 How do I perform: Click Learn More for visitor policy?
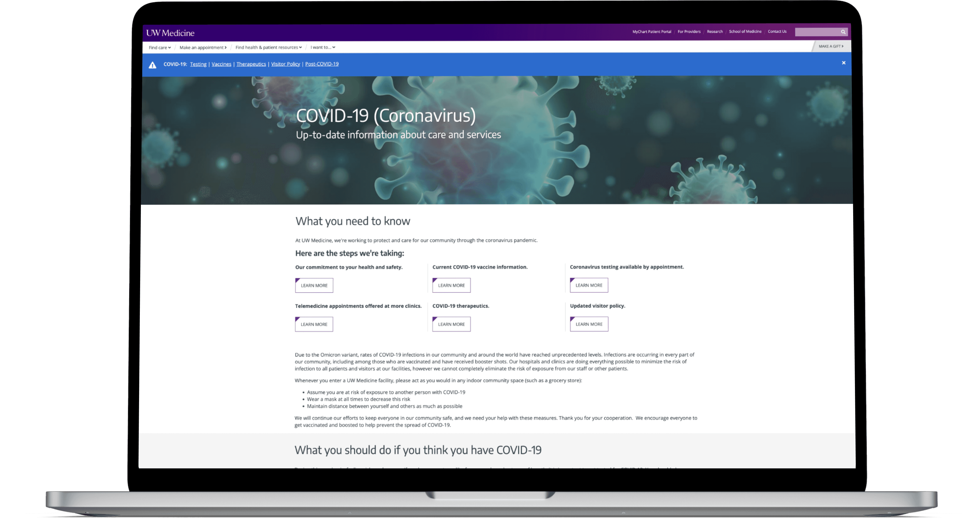click(x=588, y=324)
